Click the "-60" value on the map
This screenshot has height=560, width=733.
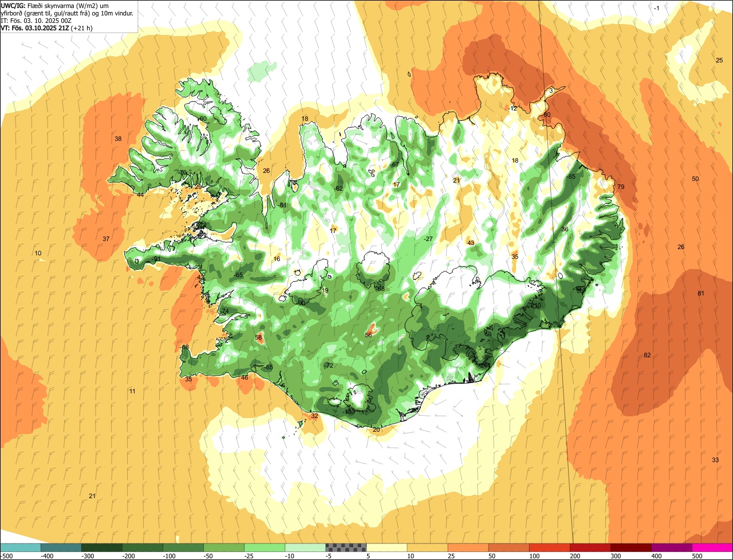202,119
